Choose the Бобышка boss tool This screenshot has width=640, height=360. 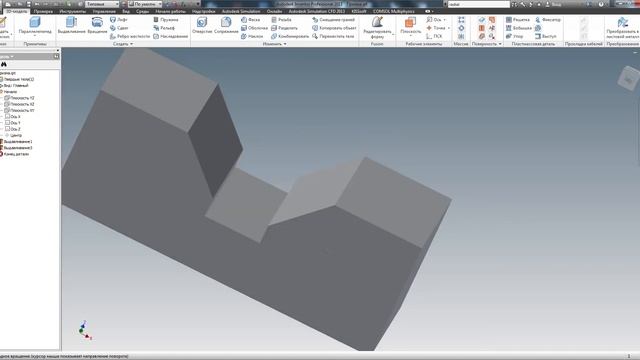(519, 28)
